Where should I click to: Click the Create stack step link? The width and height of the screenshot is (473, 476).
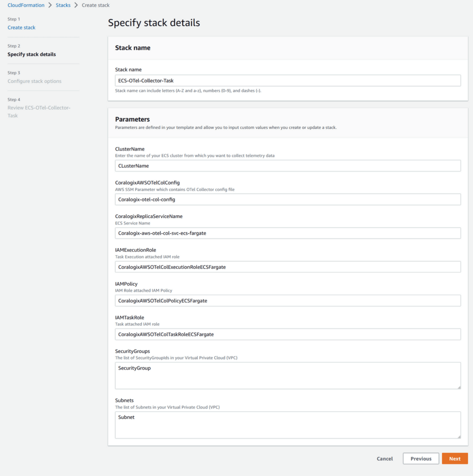(x=21, y=27)
